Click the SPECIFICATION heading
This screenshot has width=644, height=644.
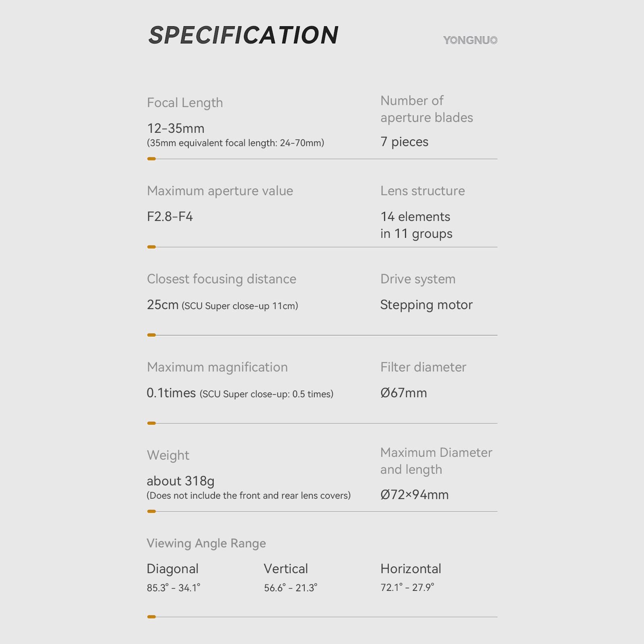tap(243, 35)
